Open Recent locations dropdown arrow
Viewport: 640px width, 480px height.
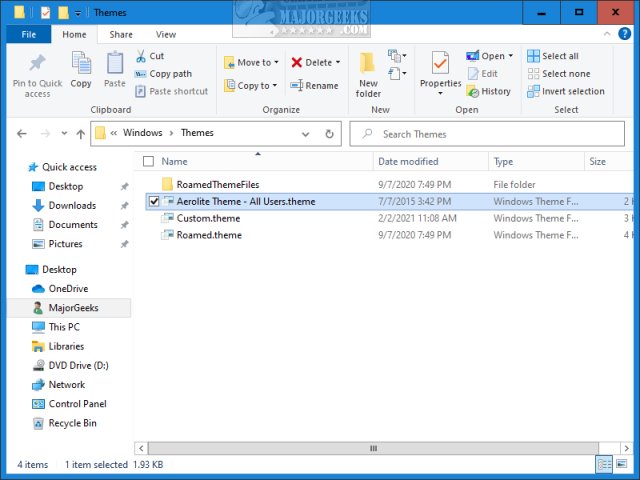[64, 133]
